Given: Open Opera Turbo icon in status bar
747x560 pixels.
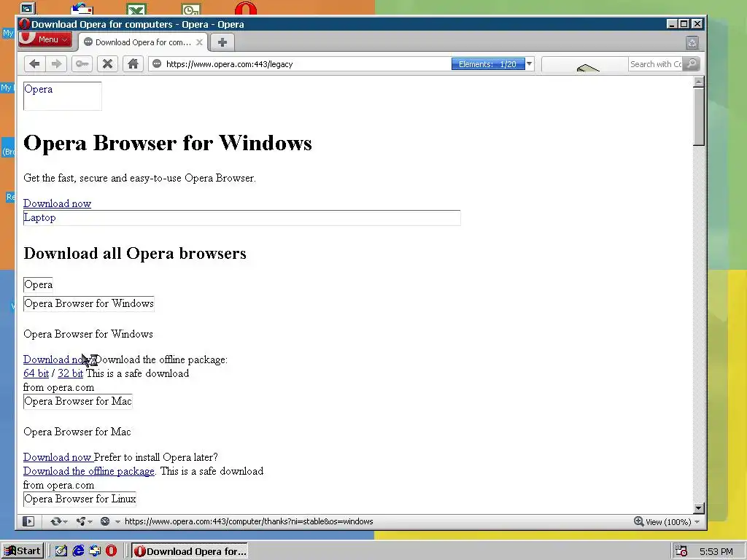Looking at the screenshot, I should 105,521.
